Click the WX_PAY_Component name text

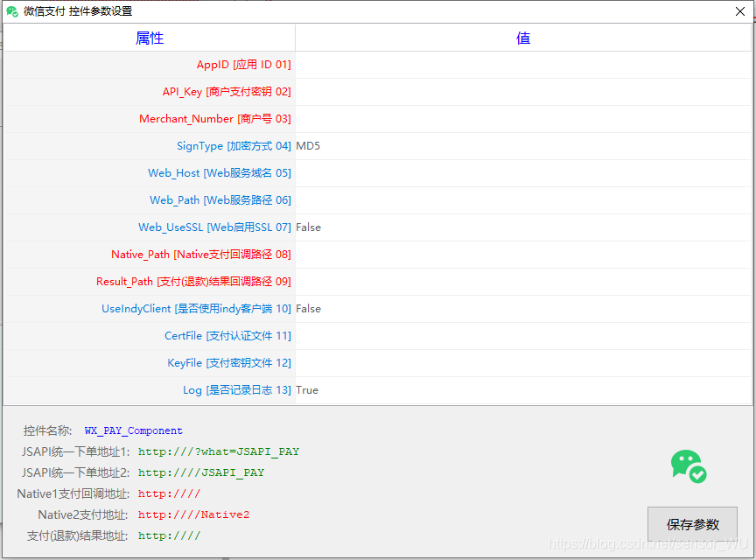[x=134, y=430]
